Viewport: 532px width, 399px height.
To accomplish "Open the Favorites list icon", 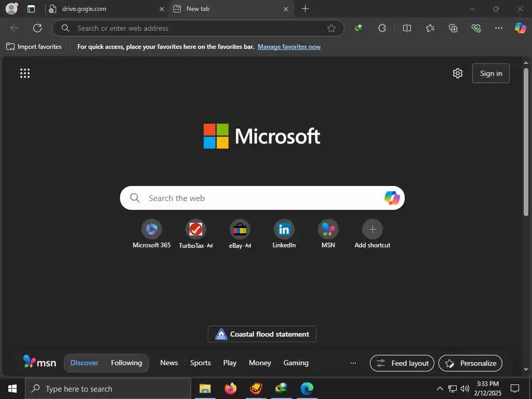I will point(430,28).
